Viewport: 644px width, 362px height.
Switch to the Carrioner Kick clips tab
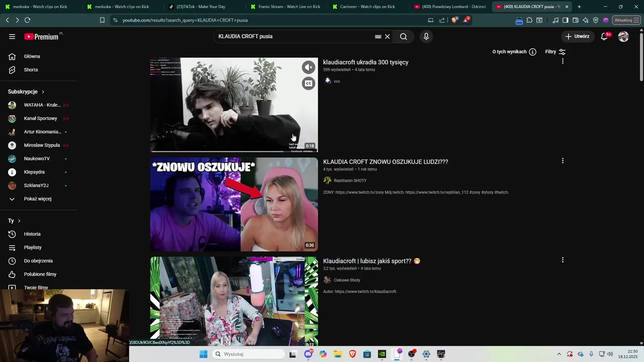click(x=367, y=7)
